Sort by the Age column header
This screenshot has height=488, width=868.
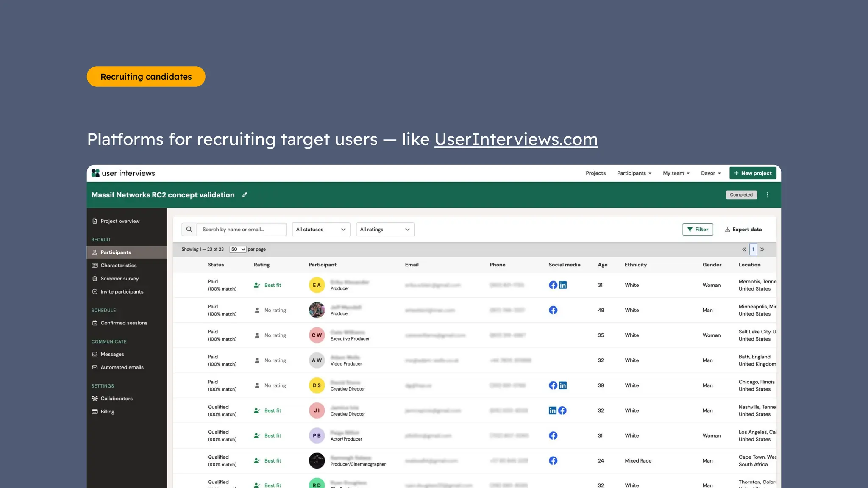pos(603,265)
